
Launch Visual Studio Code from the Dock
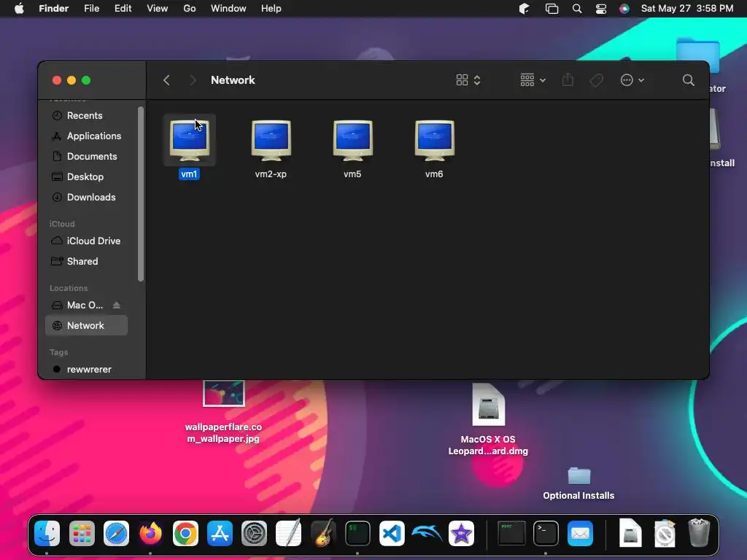click(392, 533)
